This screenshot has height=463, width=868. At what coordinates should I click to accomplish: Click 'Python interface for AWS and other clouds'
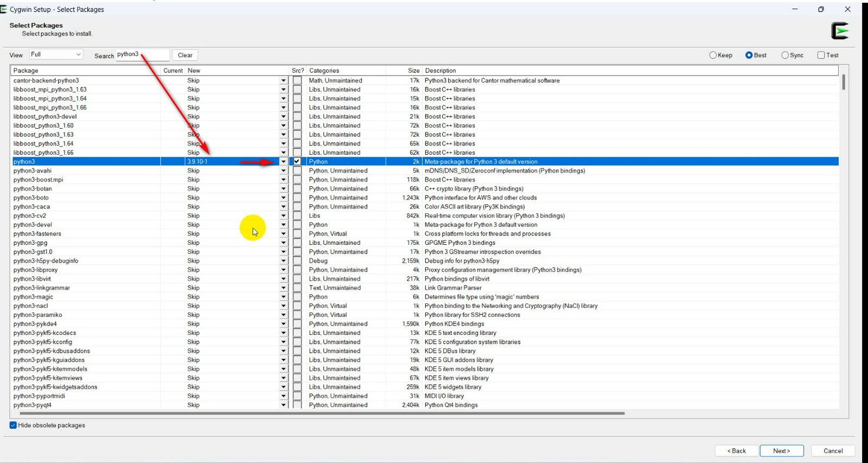pyautogui.click(x=481, y=198)
